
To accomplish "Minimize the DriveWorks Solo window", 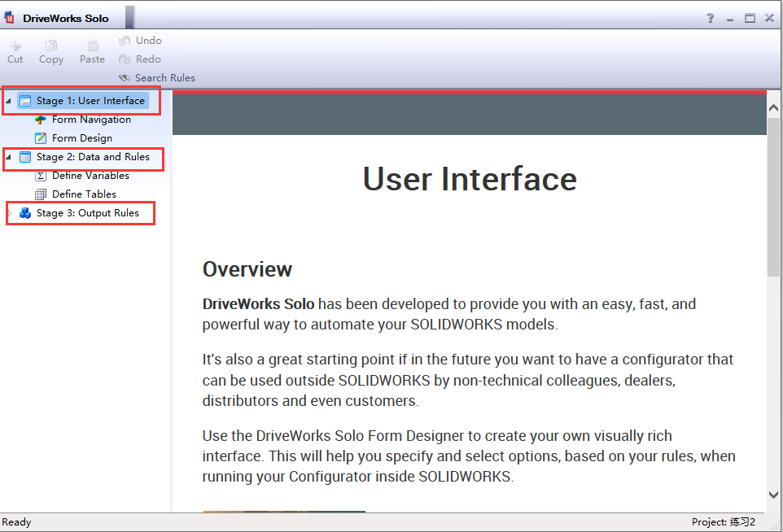I will [730, 19].
